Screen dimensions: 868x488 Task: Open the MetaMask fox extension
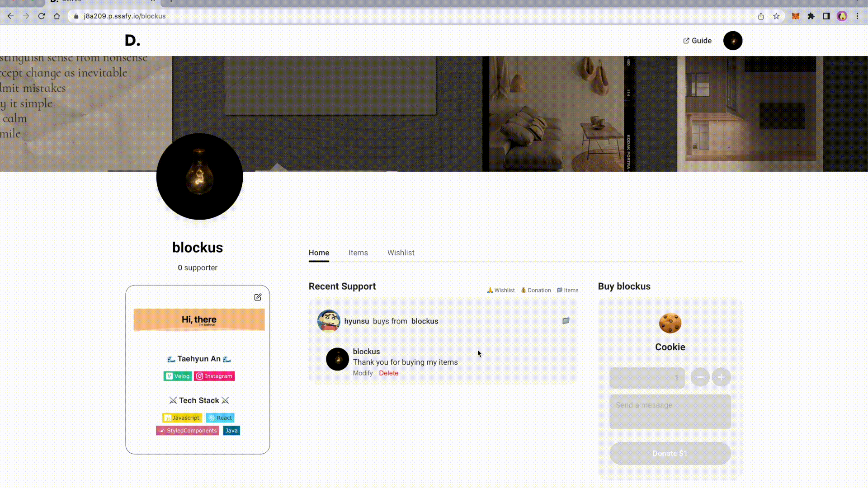796,16
